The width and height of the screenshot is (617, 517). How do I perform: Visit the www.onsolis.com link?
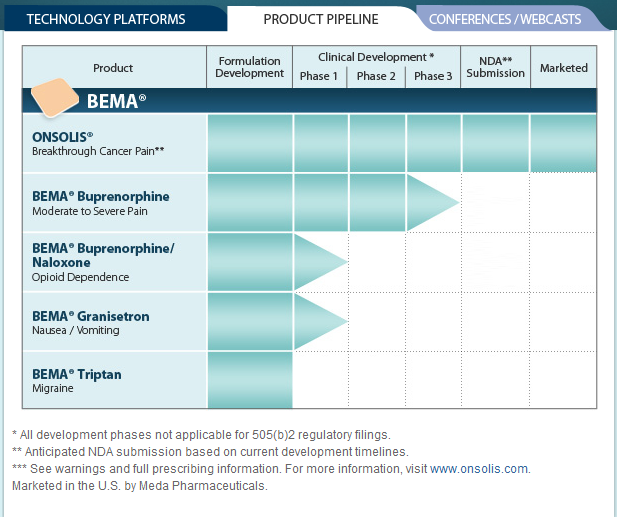pos(479,468)
